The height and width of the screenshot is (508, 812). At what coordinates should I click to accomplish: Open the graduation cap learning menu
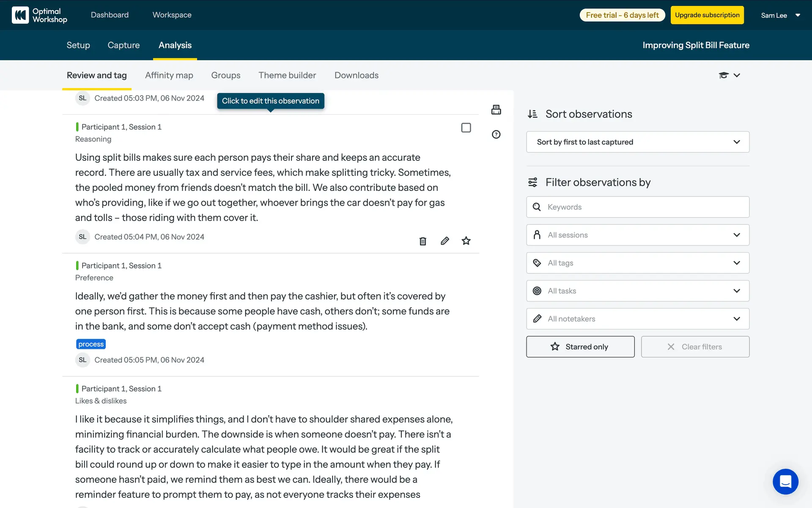[x=729, y=75]
